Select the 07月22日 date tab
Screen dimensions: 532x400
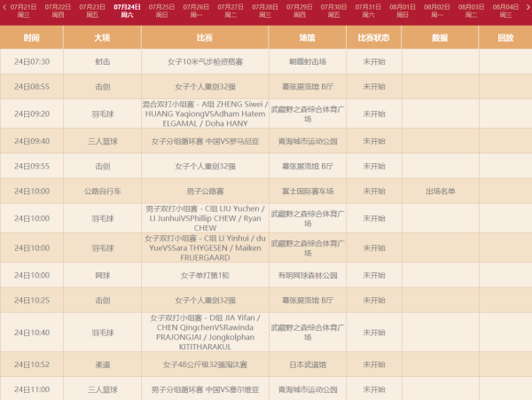tap(58, 11)
